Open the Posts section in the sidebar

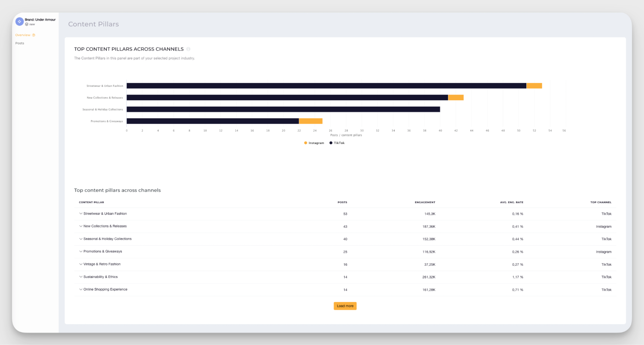(x=20, y=43)
